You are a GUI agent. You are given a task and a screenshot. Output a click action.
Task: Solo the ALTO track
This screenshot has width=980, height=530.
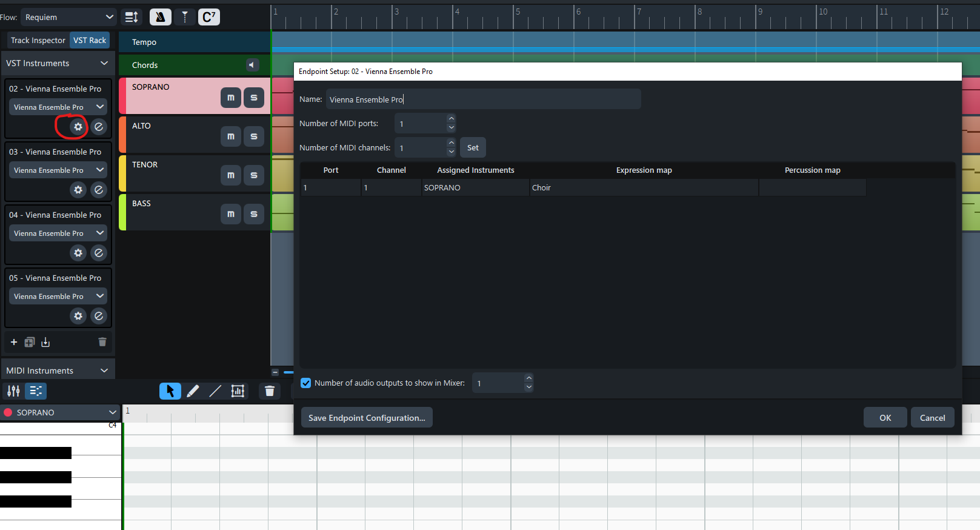(x=254, y=136)
